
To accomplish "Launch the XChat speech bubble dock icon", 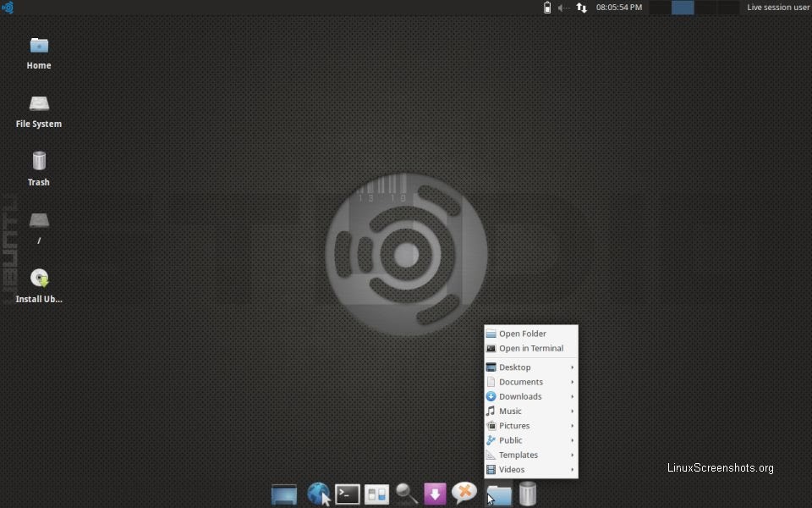I will (464, 493).
